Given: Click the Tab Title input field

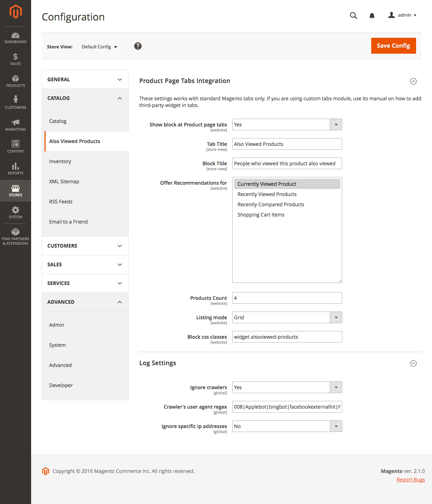Looking at the screenshot, I should point(287,144).
